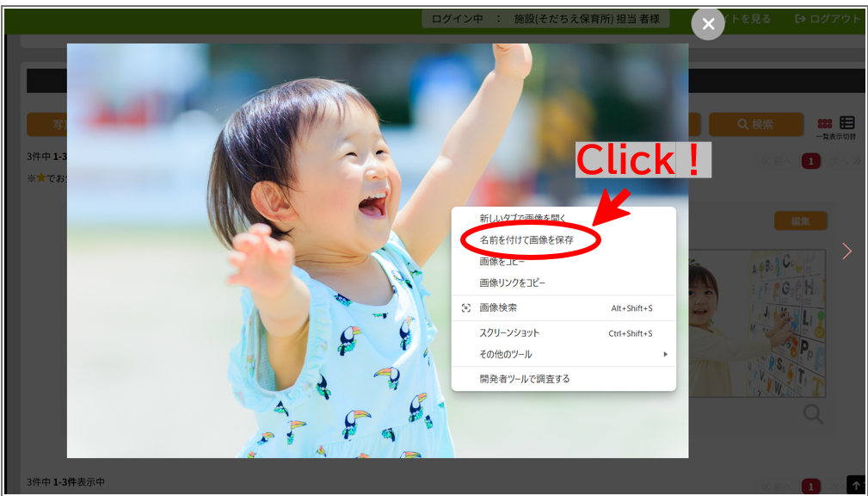Open 開発者ツールで調査する menu item

coord(525,378)
